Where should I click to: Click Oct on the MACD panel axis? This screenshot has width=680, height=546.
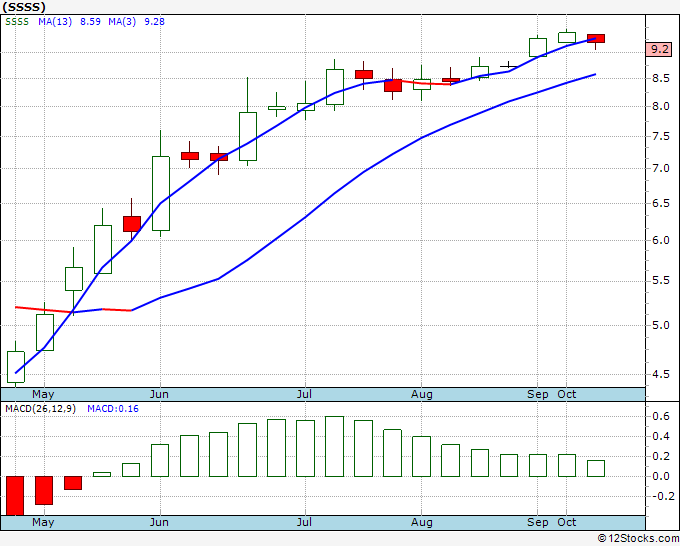tap(567, 522)
